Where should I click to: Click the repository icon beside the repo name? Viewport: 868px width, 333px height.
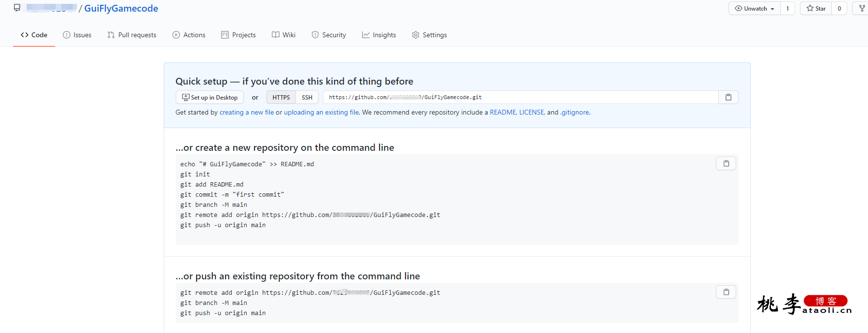17,8
